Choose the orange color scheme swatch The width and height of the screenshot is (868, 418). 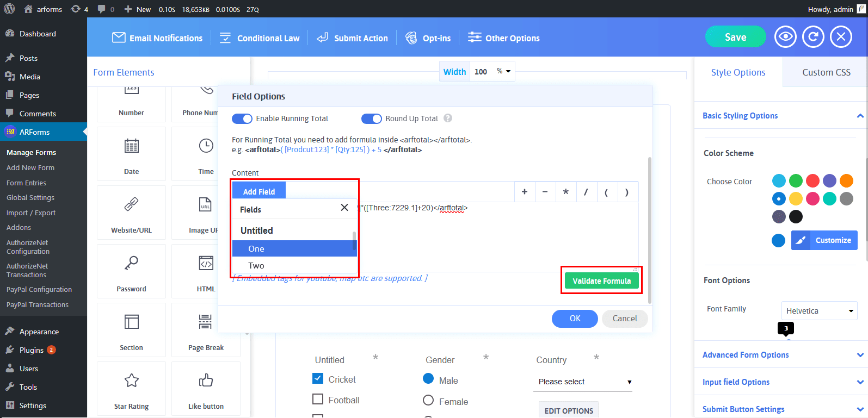pos(846,180)
